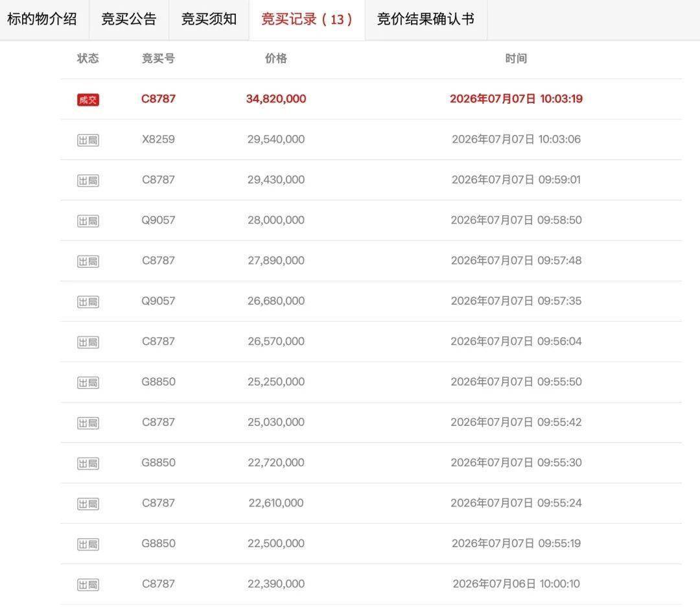Click 出局 badge beside price 26,680,000

pos(88,302)
